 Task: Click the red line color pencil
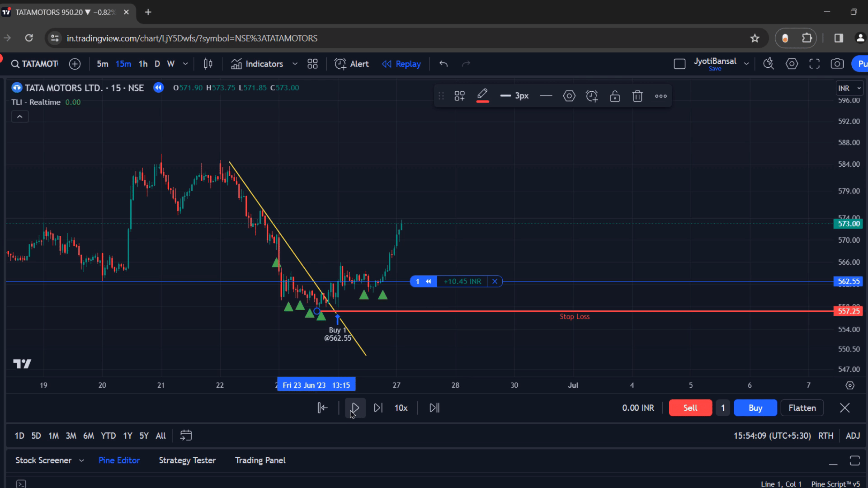pos(482,96)
